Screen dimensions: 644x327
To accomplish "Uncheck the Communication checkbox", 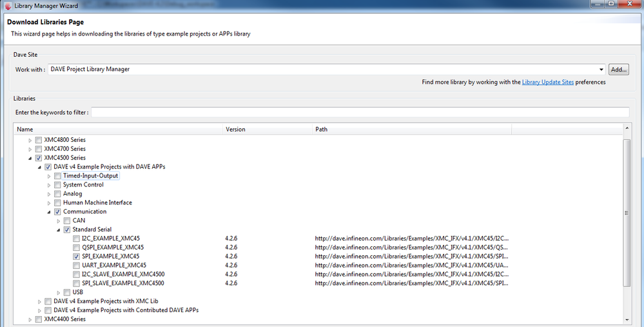I will pos(57,212).
